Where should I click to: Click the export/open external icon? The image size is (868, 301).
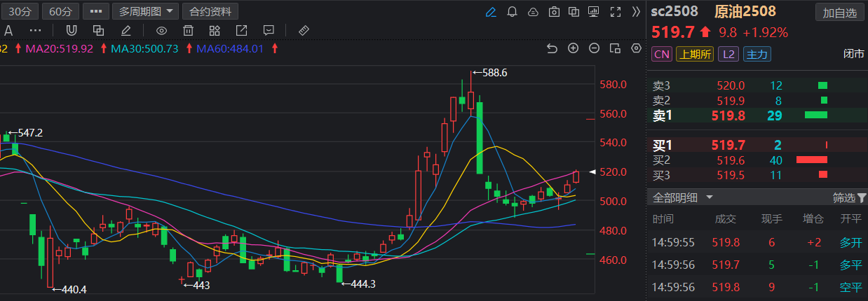[x=241, y=31]
